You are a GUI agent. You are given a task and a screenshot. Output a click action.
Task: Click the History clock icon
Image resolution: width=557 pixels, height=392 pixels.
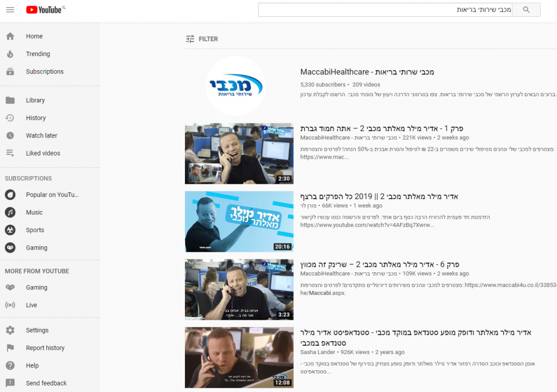point(10,118)
